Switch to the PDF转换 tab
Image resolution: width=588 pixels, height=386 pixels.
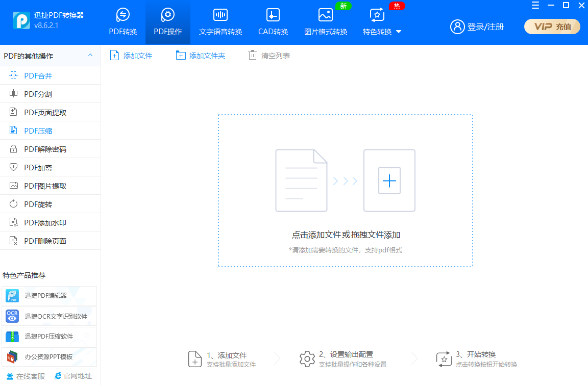[123, 22]
